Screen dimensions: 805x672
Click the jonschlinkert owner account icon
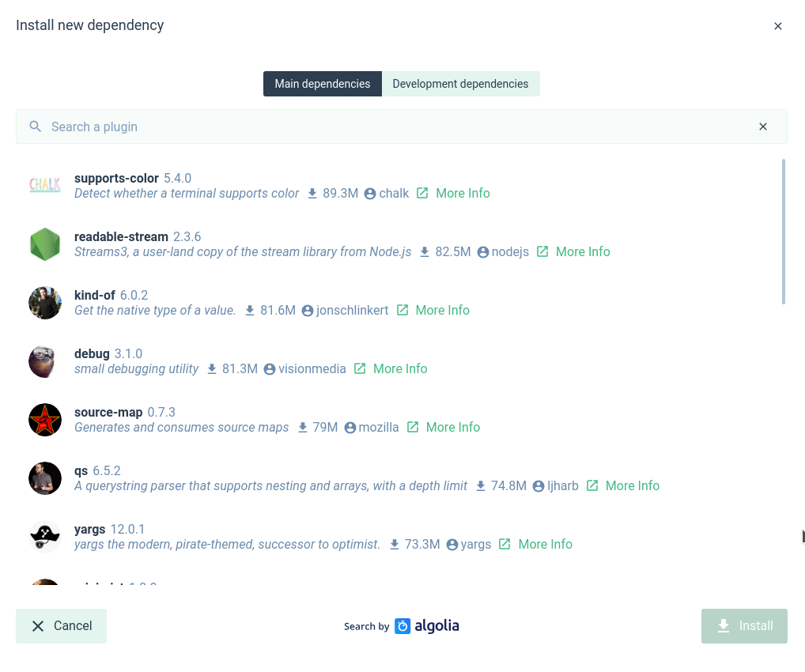click(x=308, y=311)
